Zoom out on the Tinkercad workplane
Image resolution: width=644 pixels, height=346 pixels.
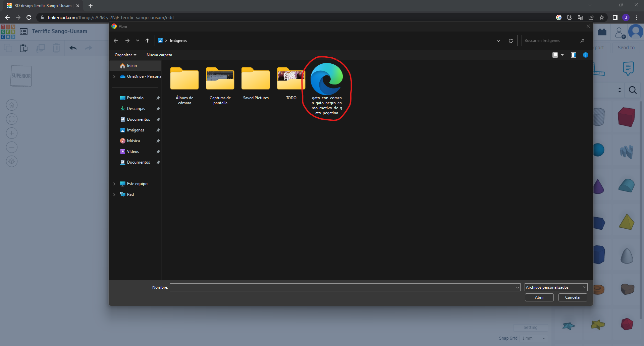(12, 147)
